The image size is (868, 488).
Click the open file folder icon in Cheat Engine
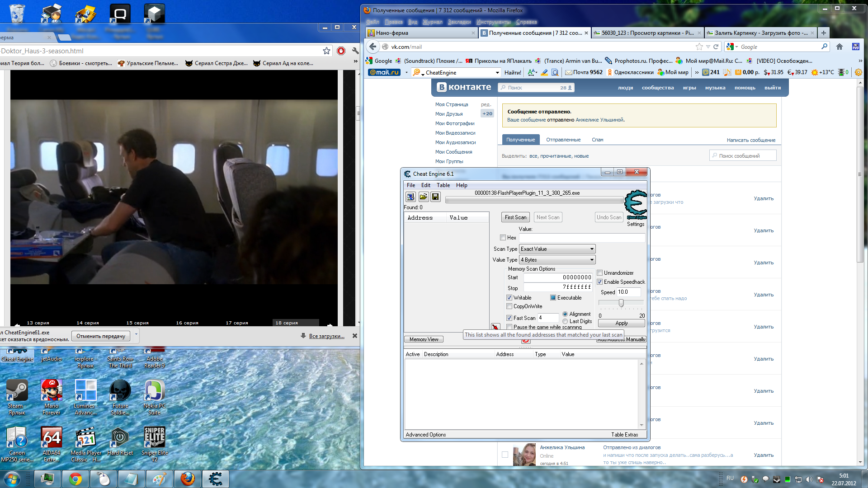pyautogui.click(x=423, y=197)
